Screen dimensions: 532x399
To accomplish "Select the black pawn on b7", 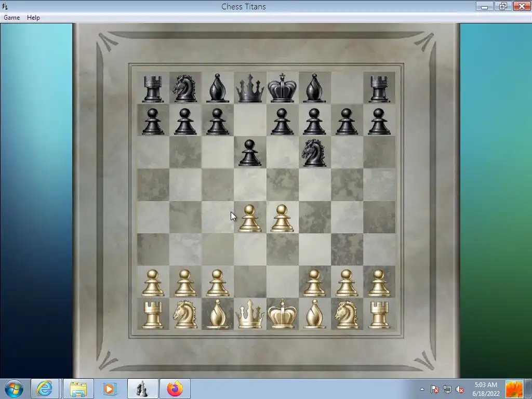I will 185,122.
